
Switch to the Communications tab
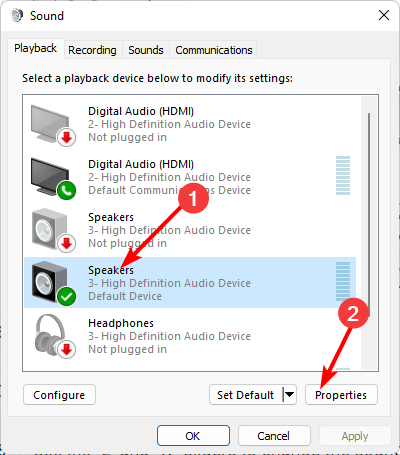coord(214,50)
